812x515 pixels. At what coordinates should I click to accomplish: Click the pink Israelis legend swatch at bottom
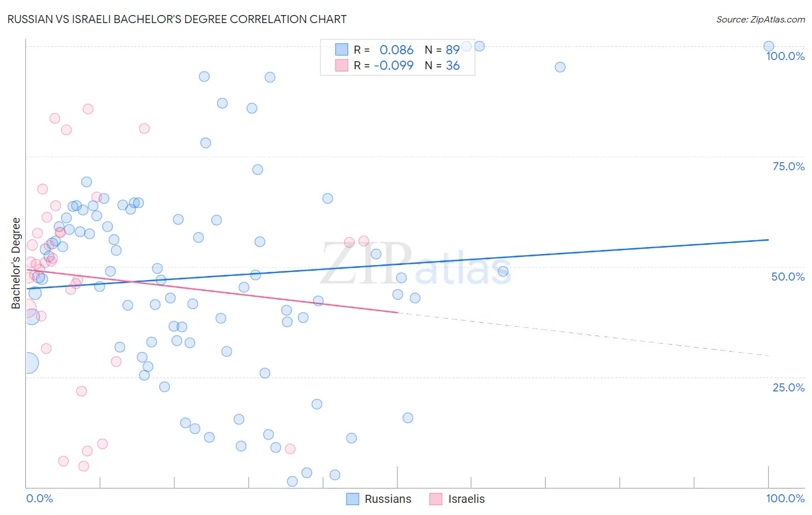pyautogui.click(x=436, y=499)
